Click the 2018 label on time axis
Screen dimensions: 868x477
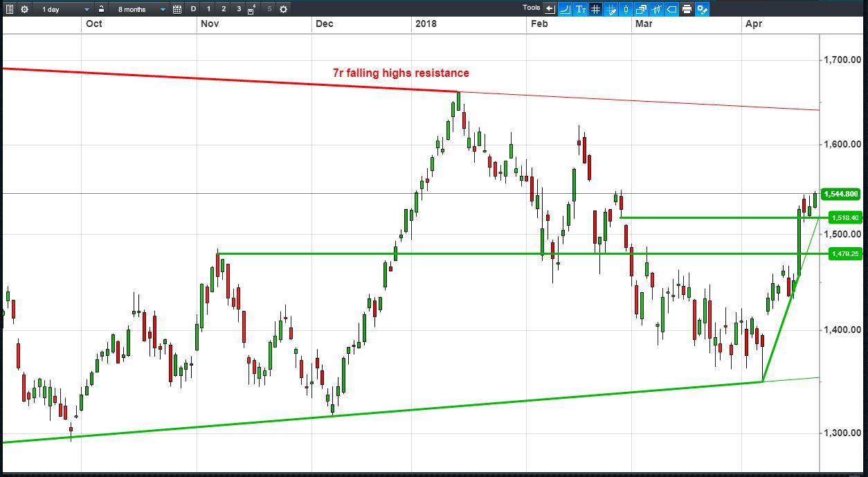(x=426, y=24)
